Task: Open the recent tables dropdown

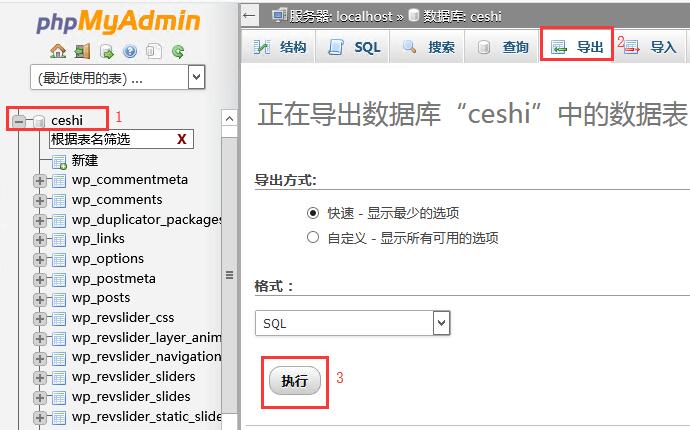Action: 118,77
